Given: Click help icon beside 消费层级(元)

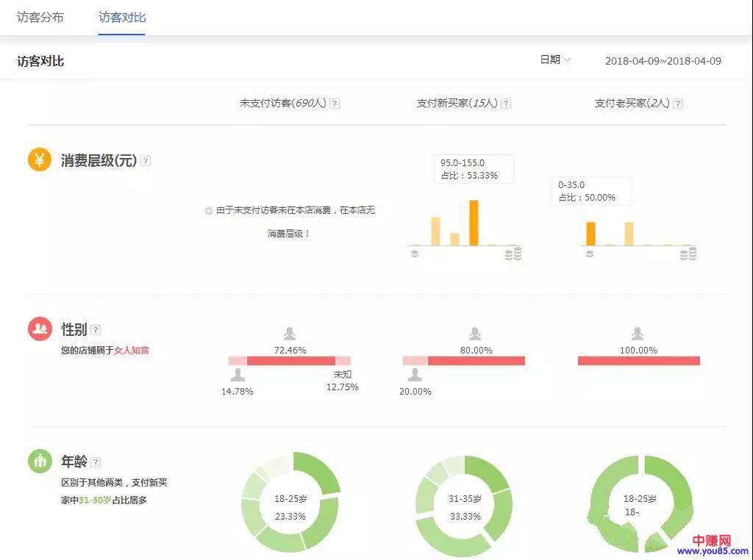Looking at the screenshot, I should (146, 161).
